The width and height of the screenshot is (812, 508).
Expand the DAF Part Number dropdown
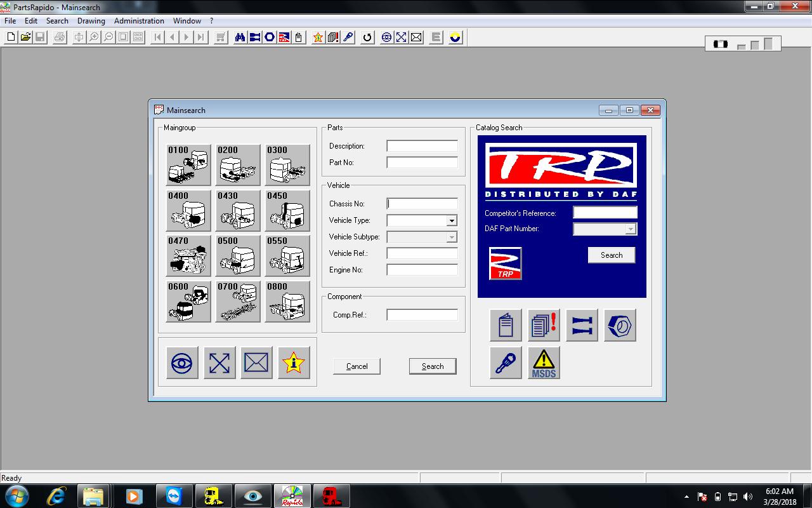pyautogui.click(x=631, y=229)
